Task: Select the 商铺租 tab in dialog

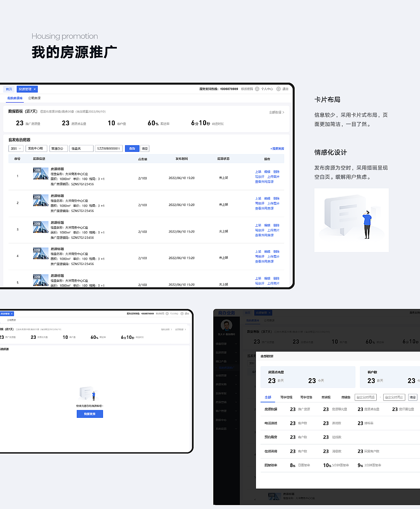Action: 326,397
